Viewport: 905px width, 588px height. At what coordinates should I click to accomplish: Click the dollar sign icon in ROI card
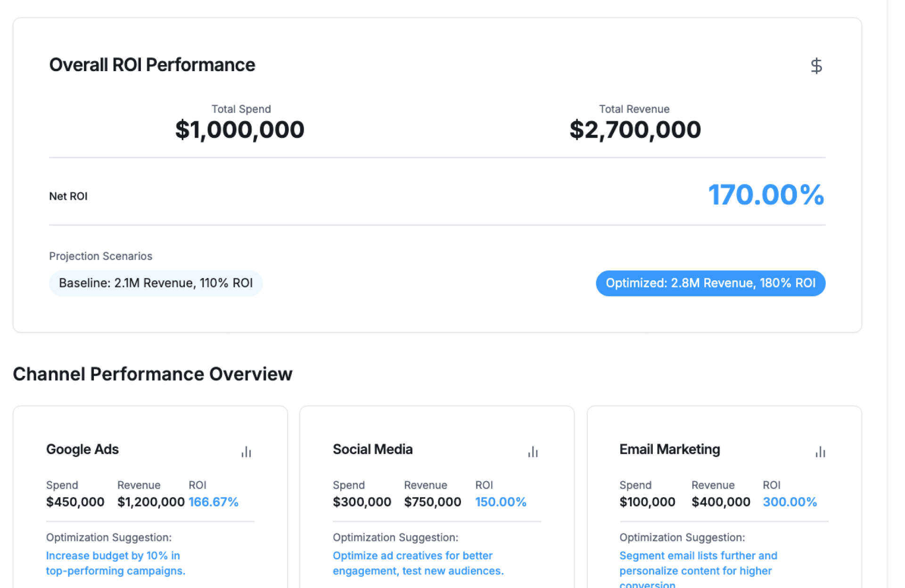pos(816,66)
